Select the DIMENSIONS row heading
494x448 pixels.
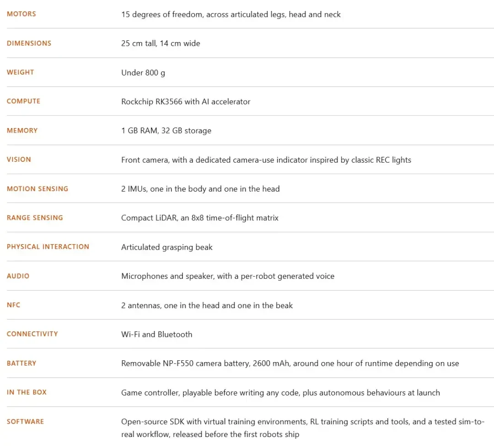(29, 43)
